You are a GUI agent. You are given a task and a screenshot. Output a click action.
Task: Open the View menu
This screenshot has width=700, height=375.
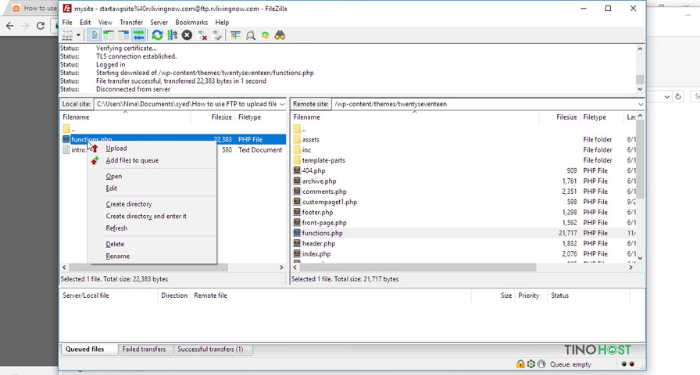(105, 22)
